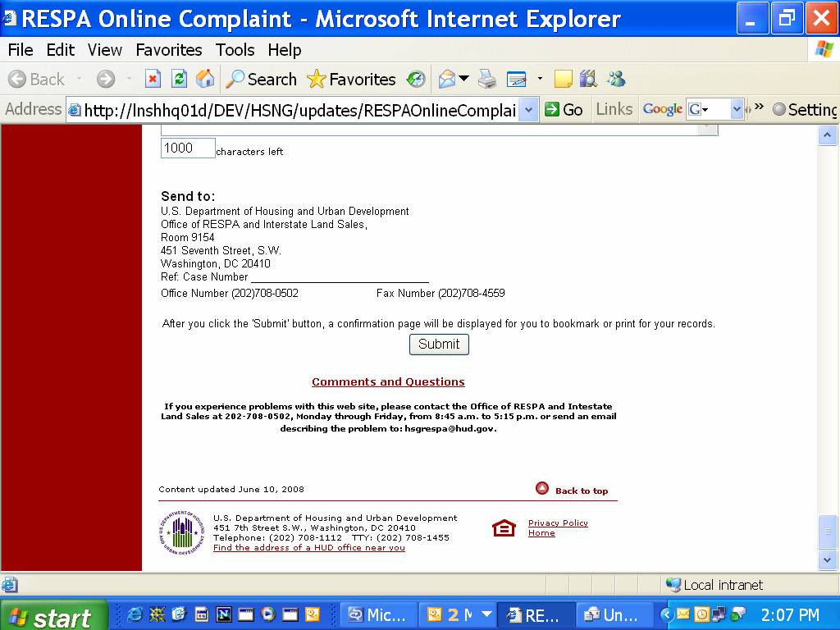840x630 pixels.
Task: Open the View menu
Action: [x=104, y=50]
